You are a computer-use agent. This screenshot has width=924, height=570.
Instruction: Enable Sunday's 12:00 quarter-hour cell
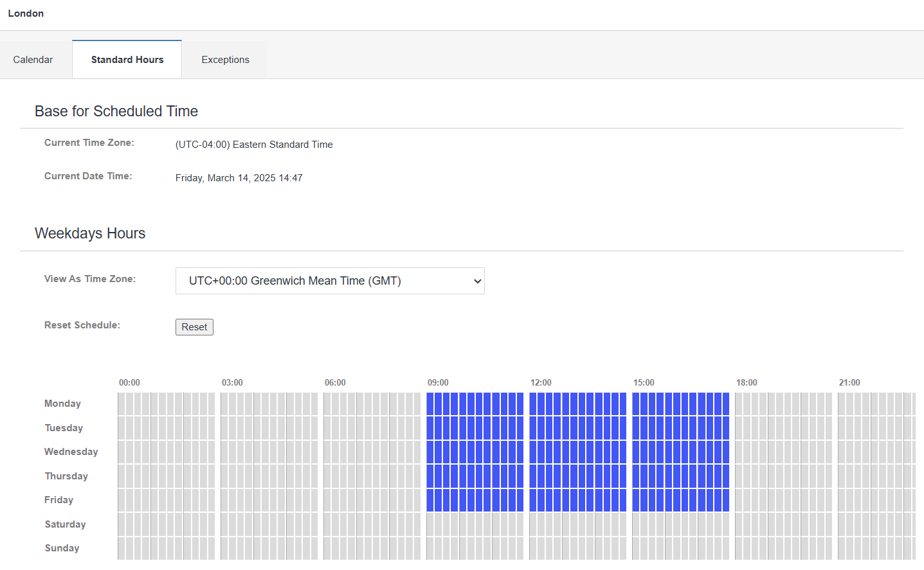tap(533, 548)
